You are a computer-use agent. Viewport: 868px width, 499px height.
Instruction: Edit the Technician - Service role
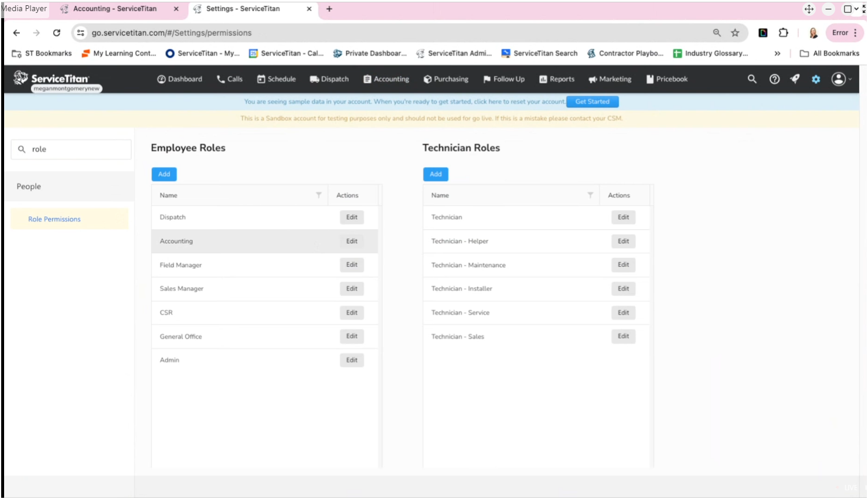624,313
